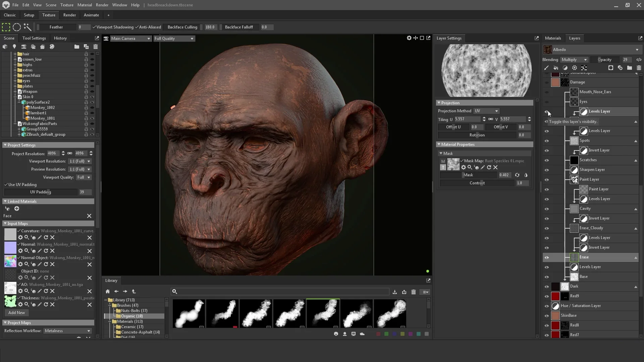This screenshot has width=644, height=362.
Task: Select the elliptical selection tool
Action: [x=17, y=27]
